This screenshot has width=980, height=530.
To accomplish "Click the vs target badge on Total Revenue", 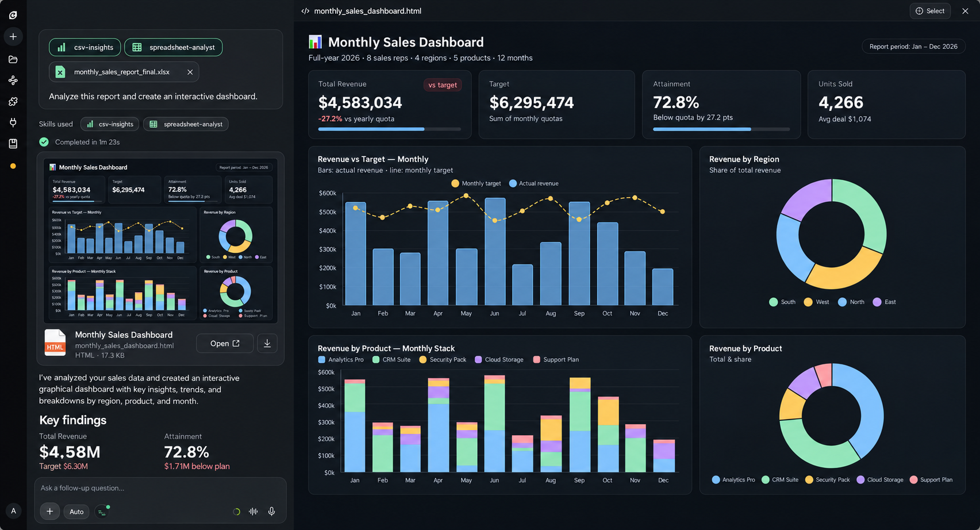I will (x=443, y=85).
